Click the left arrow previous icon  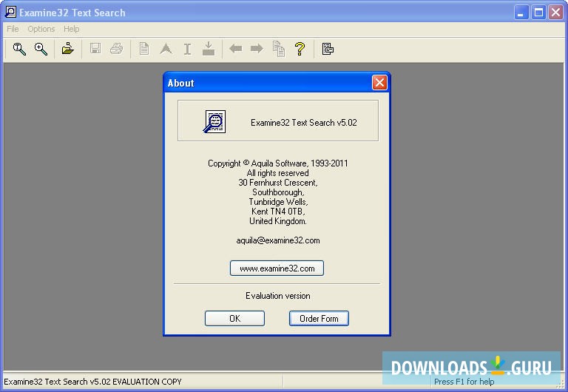tap(236, 48)
